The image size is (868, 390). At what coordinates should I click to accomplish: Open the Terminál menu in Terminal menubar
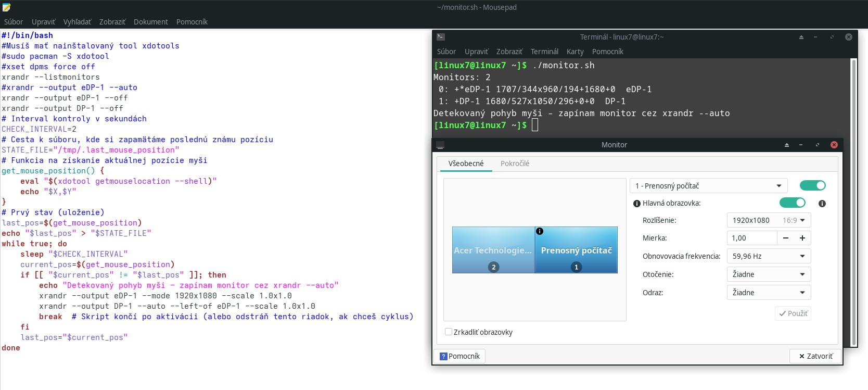[544, 52]
